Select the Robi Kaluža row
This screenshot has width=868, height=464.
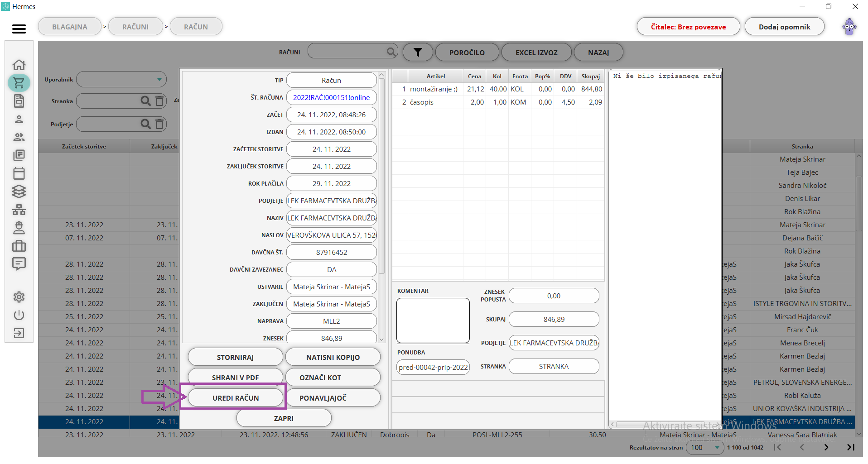pos(802,395)
